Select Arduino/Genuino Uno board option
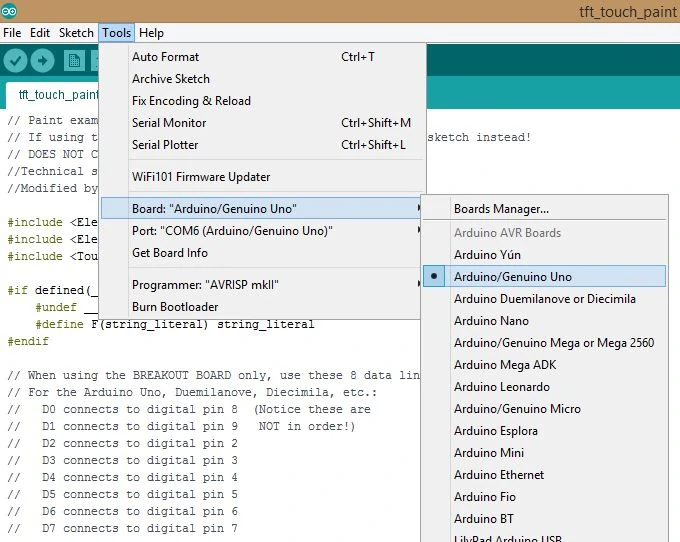Screen dimensions: 680x542 (x=544, y=277)
